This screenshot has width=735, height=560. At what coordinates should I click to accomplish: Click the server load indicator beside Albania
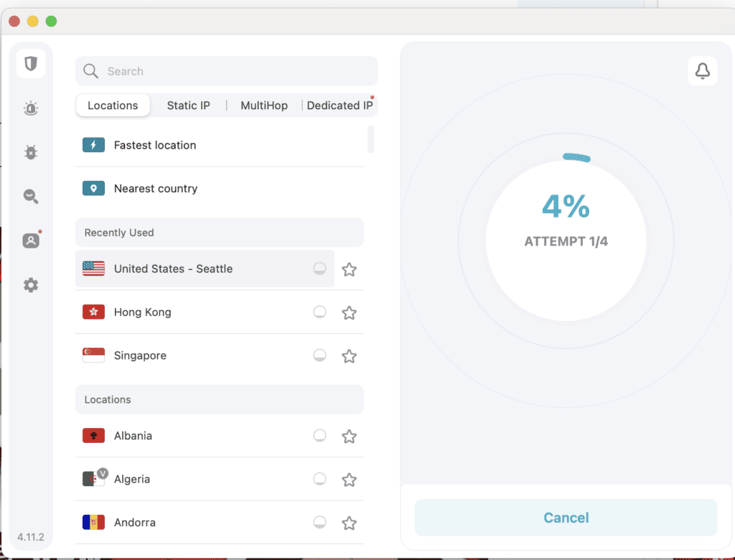click(320, 436)
